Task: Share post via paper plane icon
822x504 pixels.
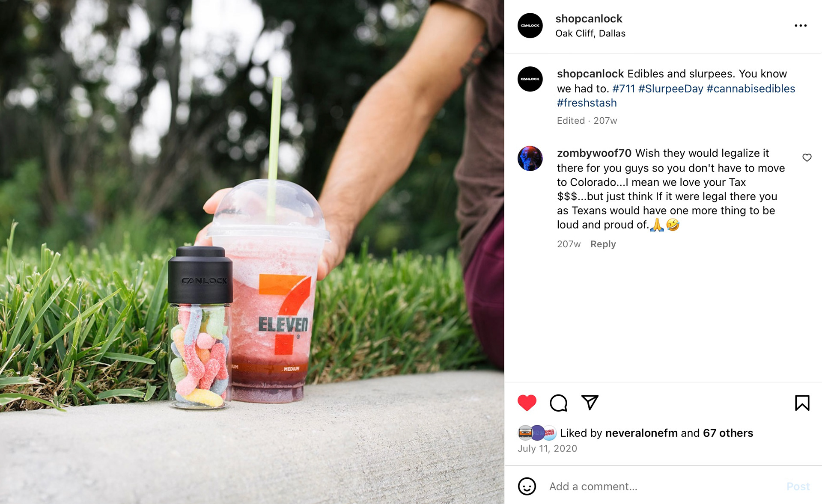Action: (590, 403)
